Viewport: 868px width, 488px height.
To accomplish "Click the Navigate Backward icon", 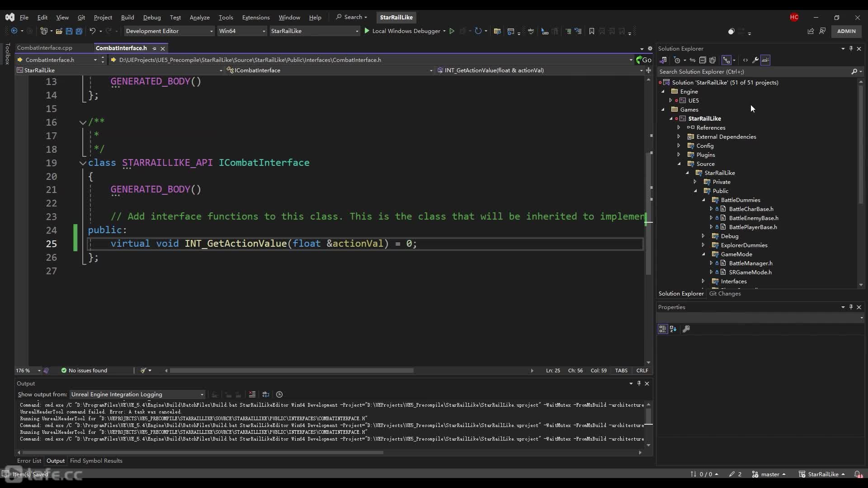I will pos(14,31).
